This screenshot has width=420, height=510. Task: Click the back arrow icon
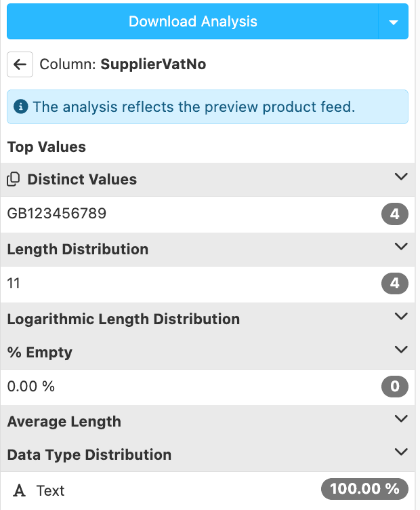[x=20, y=64]
